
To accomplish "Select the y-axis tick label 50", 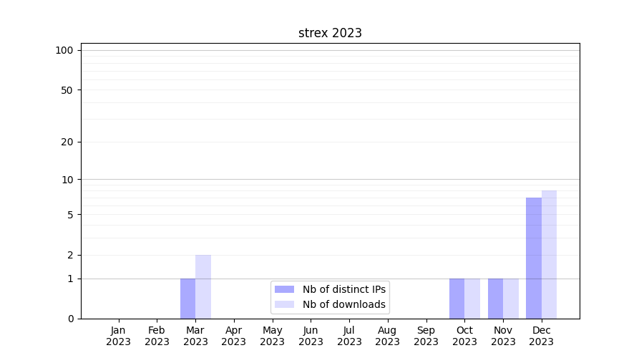I will 67,90.
